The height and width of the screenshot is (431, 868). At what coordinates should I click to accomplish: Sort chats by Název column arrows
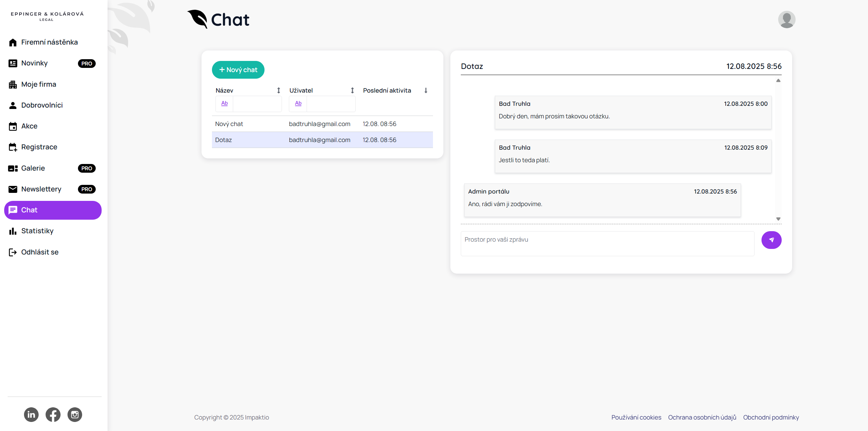pyautogui.click(x=278, y=91)
